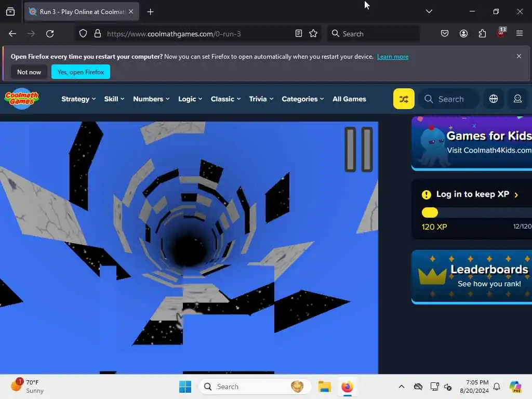Open Firefox account icon
This screenshot has width=532, height=399.
point(463,34)
